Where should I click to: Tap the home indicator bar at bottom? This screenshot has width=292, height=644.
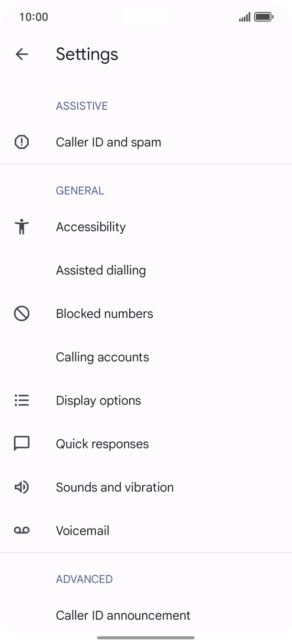click(146, 637)
